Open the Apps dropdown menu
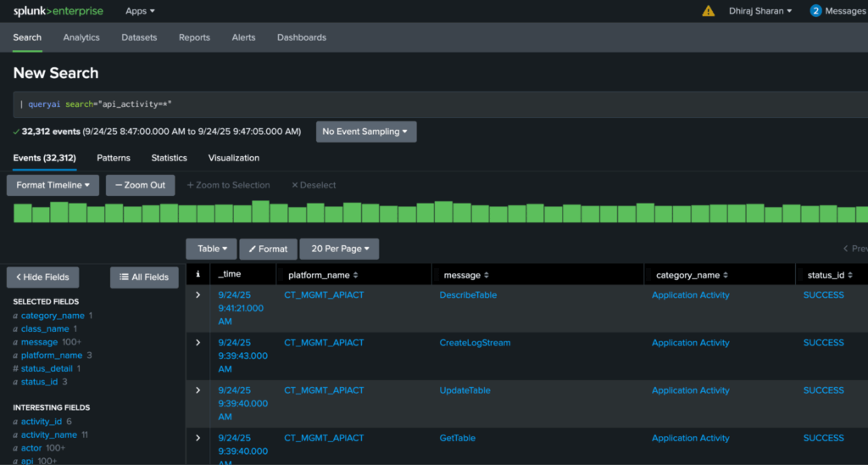The image size is (868, 465). click(x=140, y=11)
